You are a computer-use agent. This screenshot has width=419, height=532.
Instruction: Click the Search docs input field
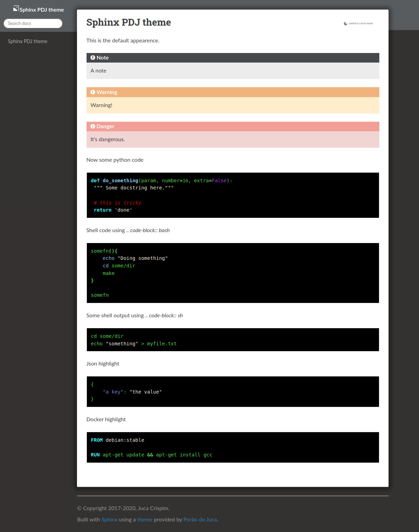[x=33, y=23]
